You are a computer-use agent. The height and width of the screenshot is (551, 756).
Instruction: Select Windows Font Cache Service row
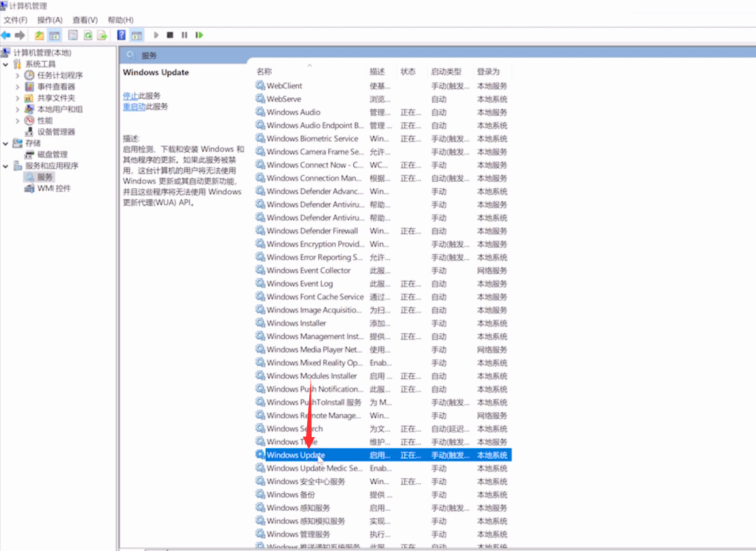coord(383,297)
